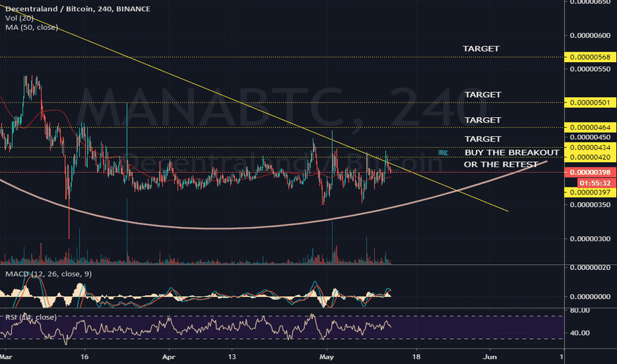Click the TARGET label at 0.00000568

481,49
